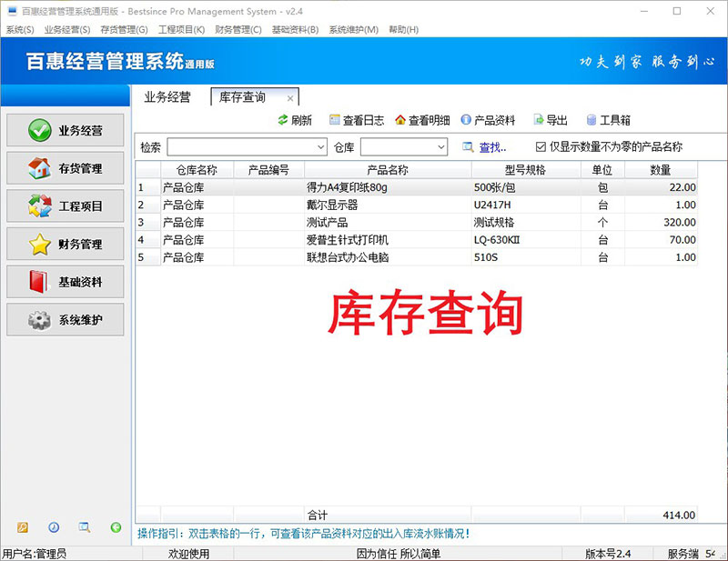Click the 70.00 quantity cell
This screenshot has height=561, width=728.
click(661, 240)
